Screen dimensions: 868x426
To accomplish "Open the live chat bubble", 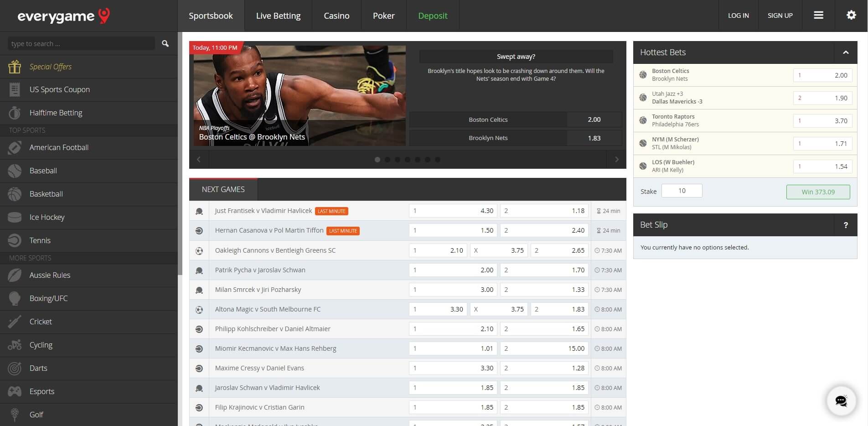I will (x=841, y=401).
